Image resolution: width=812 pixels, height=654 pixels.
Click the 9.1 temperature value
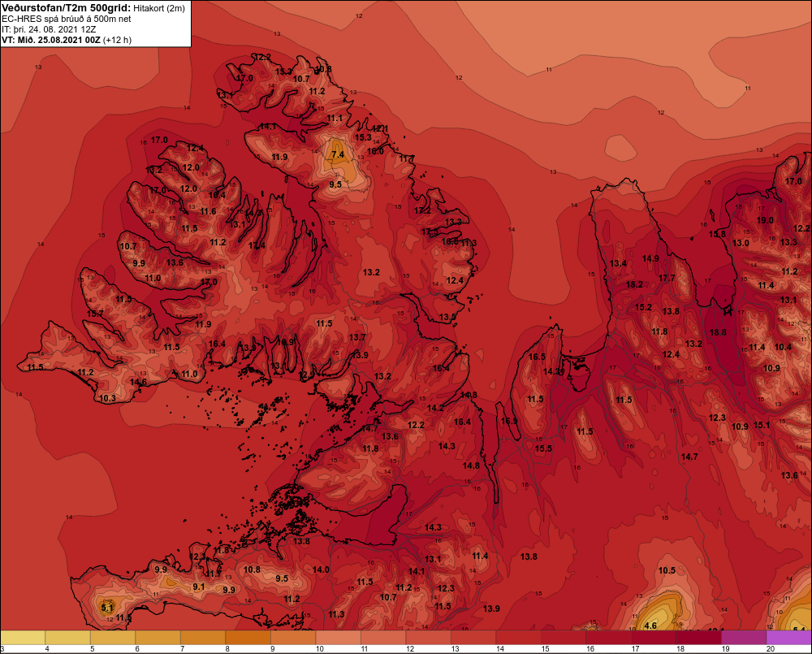[x=199, y=587]
